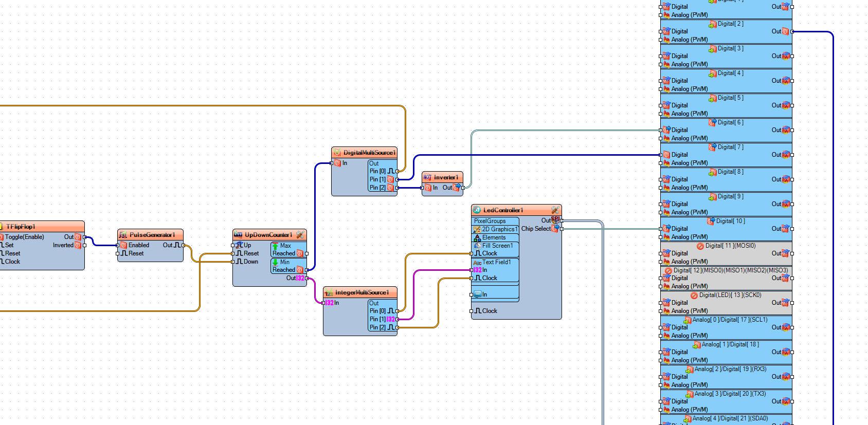Click the Enabled pin icon on PulseGenerator1
The height and width of the screenshot is (425, 868).
point(123,245)
